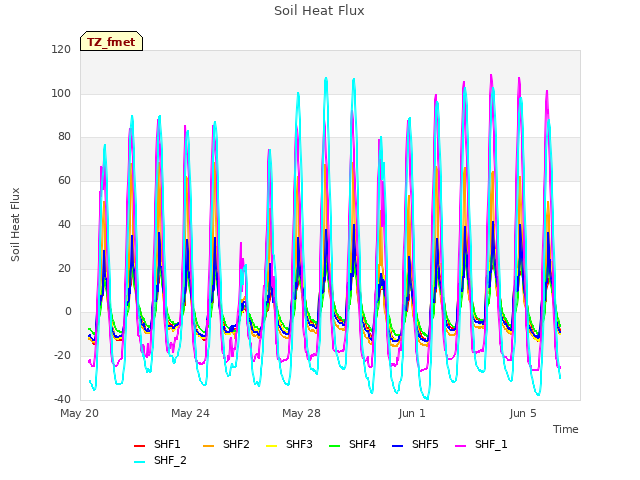Click the -20 y-axis tick label
This screenshot has width=640, height=480.
click(62, 356)
